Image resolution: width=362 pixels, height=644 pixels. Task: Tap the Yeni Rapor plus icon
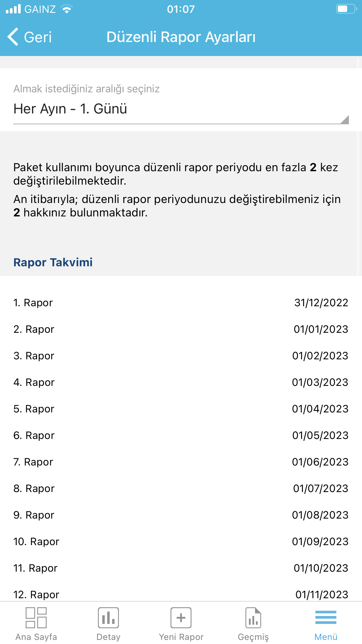tap(181, 617)
